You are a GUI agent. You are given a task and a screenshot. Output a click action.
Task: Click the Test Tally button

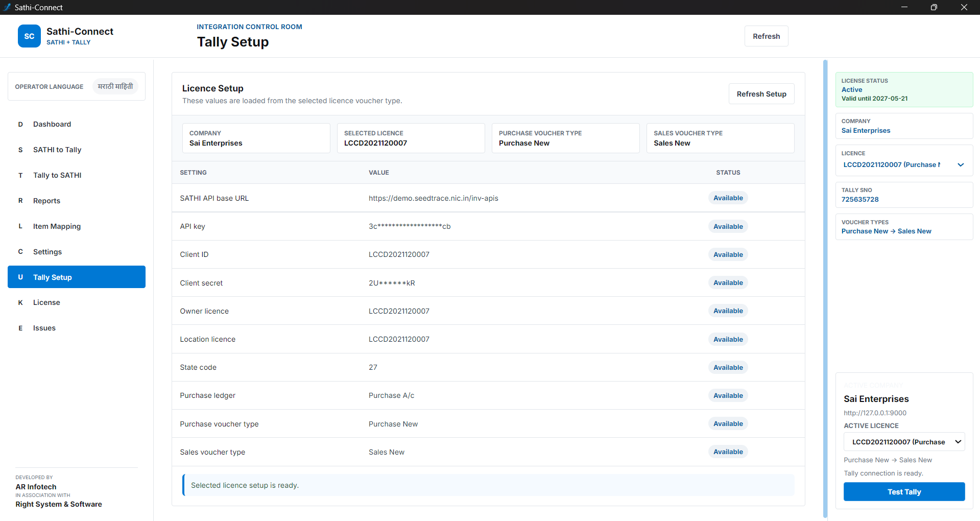pyautogui.click(x=904, y=492)
